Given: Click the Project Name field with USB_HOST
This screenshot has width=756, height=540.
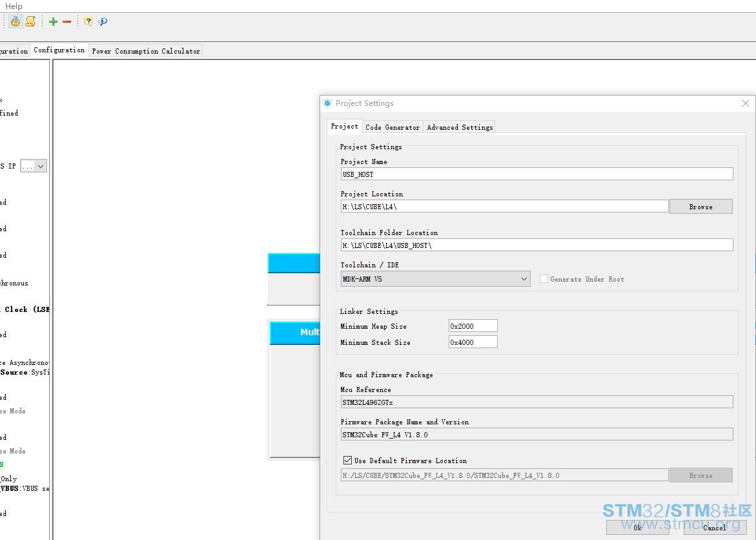Looking at the screenshot, I should pyautogui.click(x=536, y=174).
